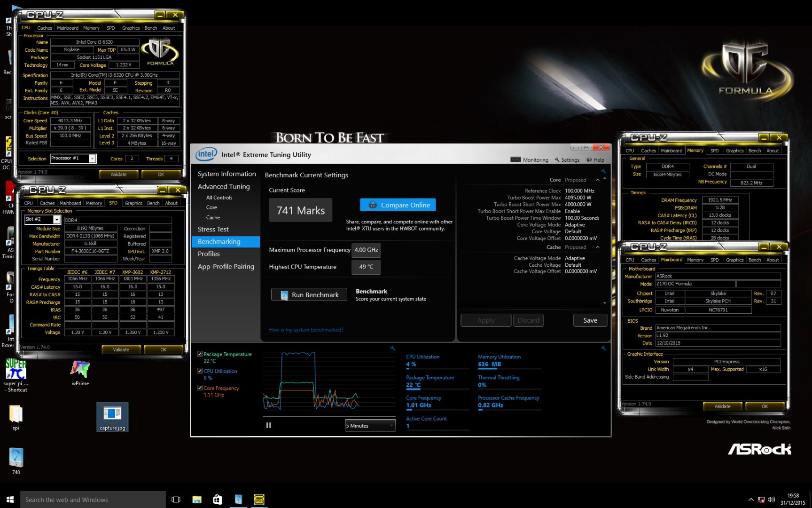The width and height of the screenshot is (812, 508).
Task: Open volume control tray icon
Action: point(771,500)
